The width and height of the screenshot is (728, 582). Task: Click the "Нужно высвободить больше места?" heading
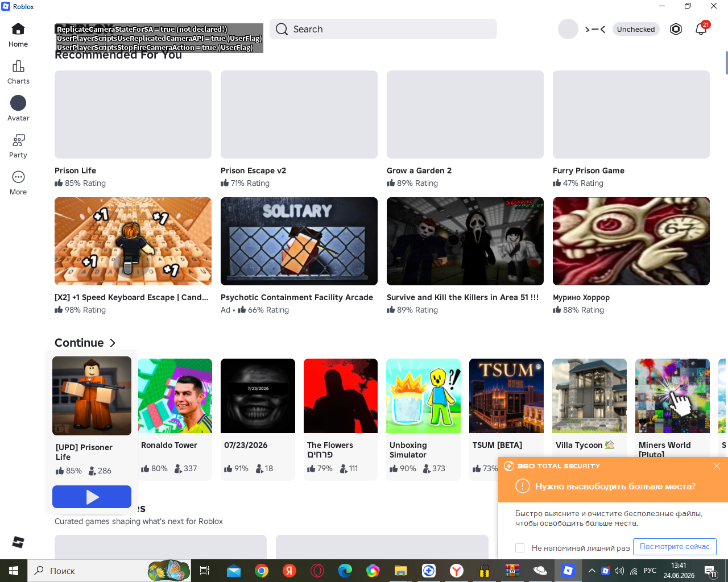click(615, 487)
